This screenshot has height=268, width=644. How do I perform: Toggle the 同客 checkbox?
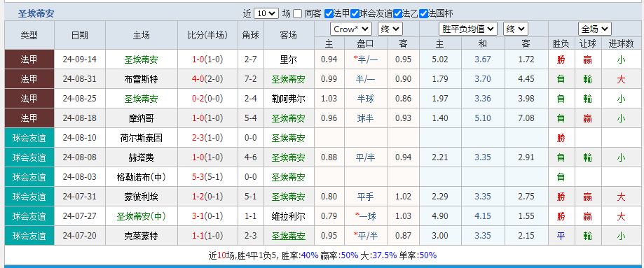tap(298, 13)
